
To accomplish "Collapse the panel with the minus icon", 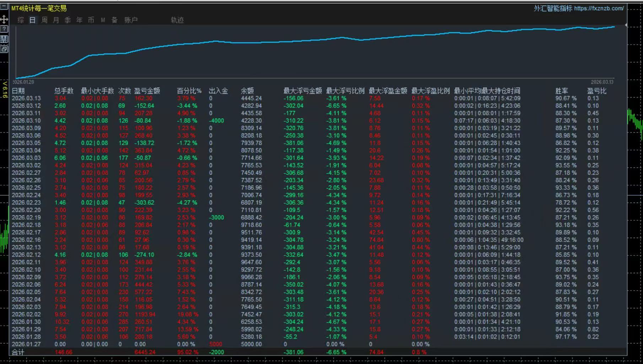I will click(x=4, y=5).
